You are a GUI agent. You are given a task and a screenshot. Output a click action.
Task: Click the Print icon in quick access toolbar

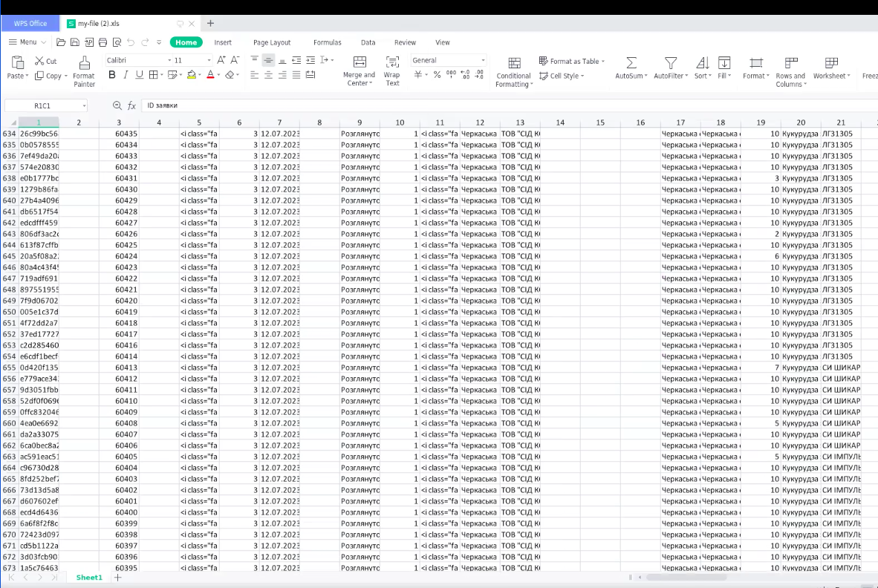(103, 42)
